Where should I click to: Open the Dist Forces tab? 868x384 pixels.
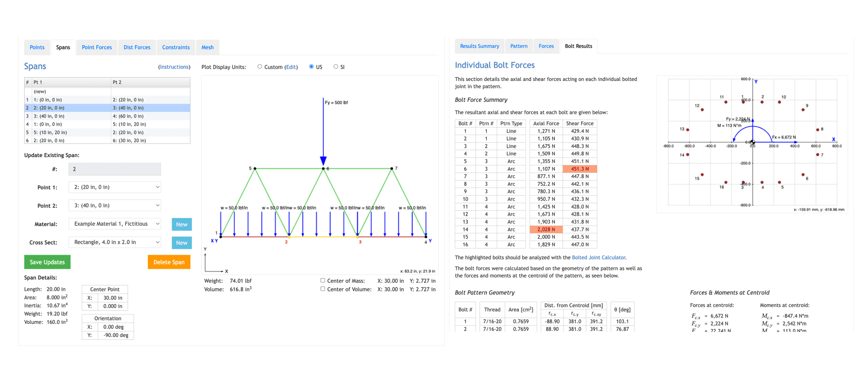click(137, 47)
